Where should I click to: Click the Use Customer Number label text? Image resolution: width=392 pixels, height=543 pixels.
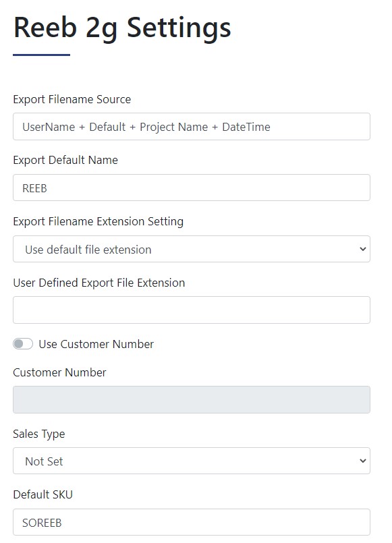(x=96, y=344)
